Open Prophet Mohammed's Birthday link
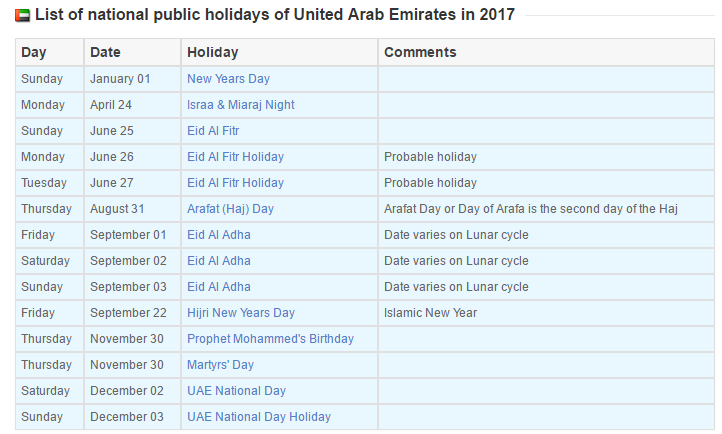The height and width of the screenshot is (434, 722). pos(270,339)
